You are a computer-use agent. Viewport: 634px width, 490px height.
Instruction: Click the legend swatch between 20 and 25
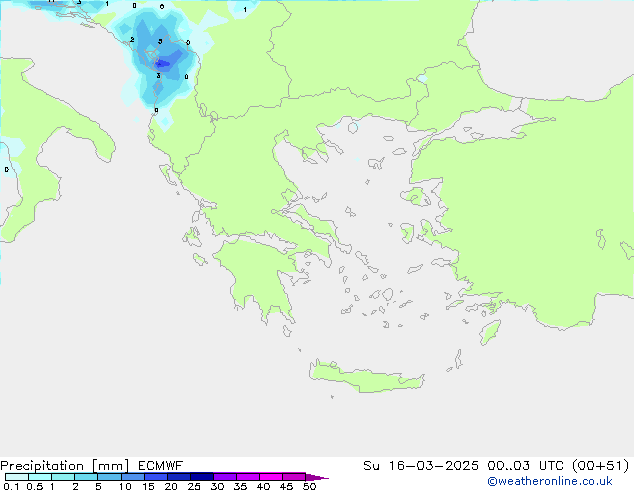point(178,477)
